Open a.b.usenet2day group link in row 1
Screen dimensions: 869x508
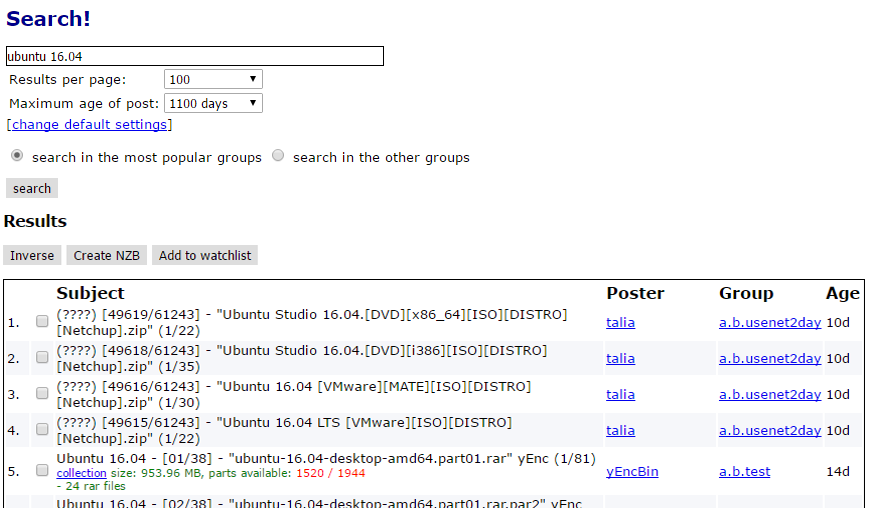770,322
